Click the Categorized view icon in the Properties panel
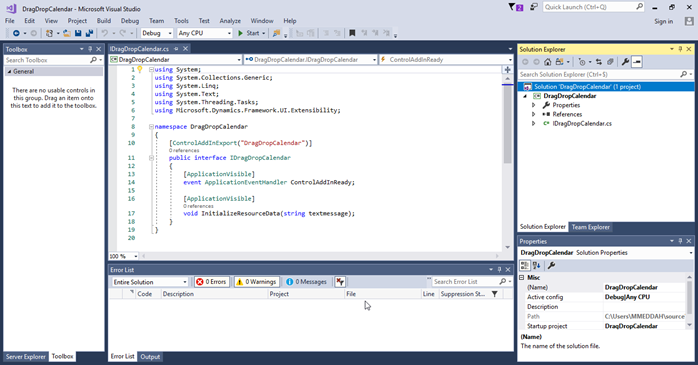 [525, 265]
